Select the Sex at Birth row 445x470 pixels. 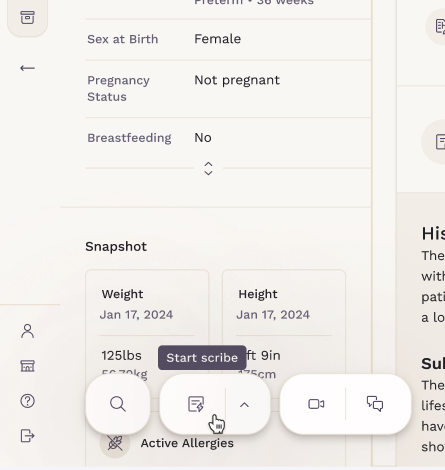(x=228, y=39)
